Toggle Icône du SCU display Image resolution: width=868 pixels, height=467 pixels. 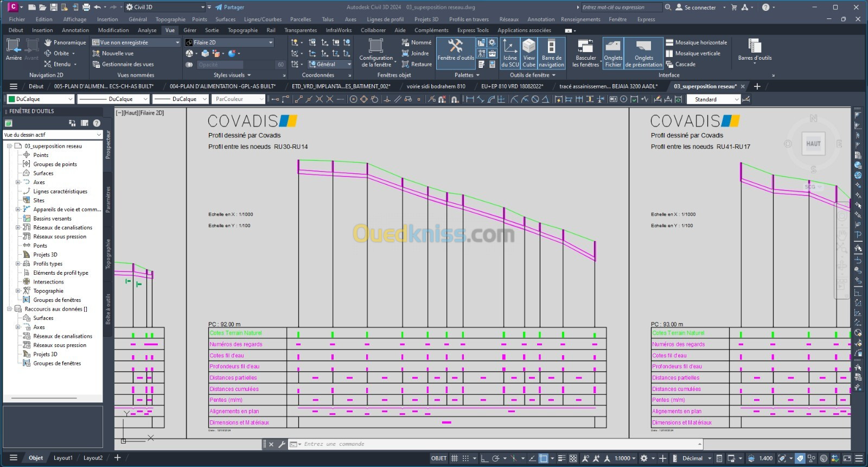[x=510, y=53]
